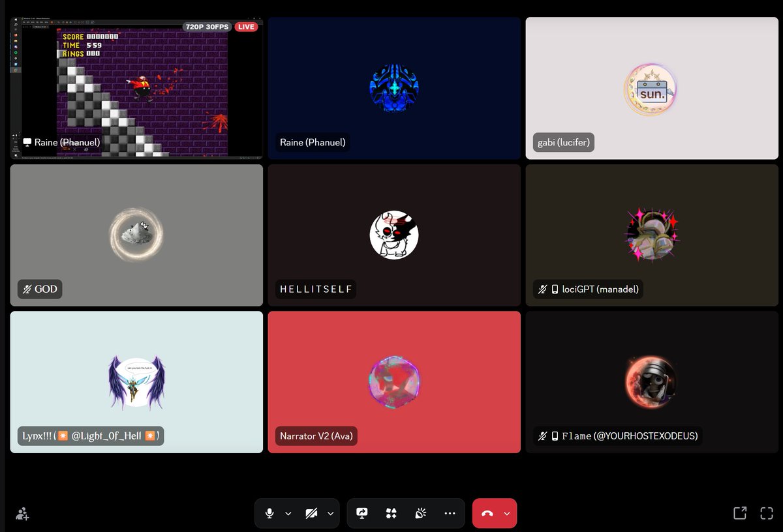Image resolution: width=783 pixels, height=532 pixels.
Task: Open more options menu (three dots)
Action: coord(450,513)
